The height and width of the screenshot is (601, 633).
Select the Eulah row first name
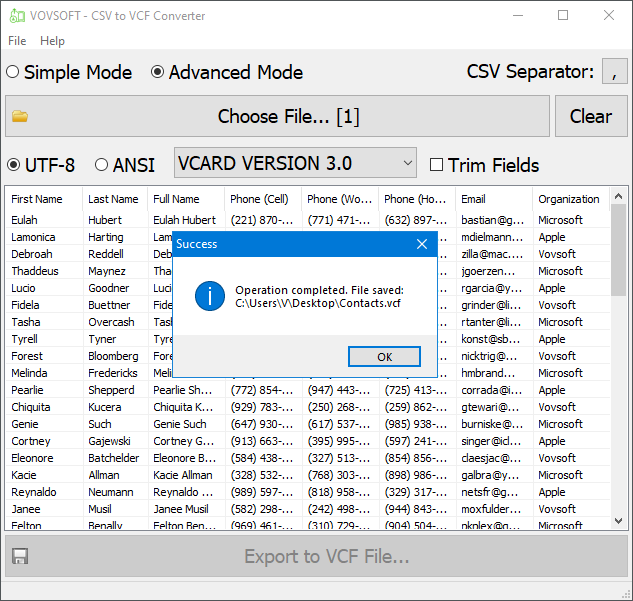click(24, 220)
